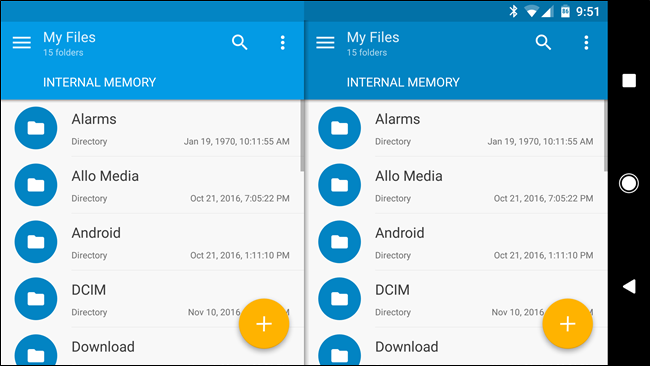Open Alarms folder icon in left pane
This screenshot has width=650, height=366.
[36, 128]
